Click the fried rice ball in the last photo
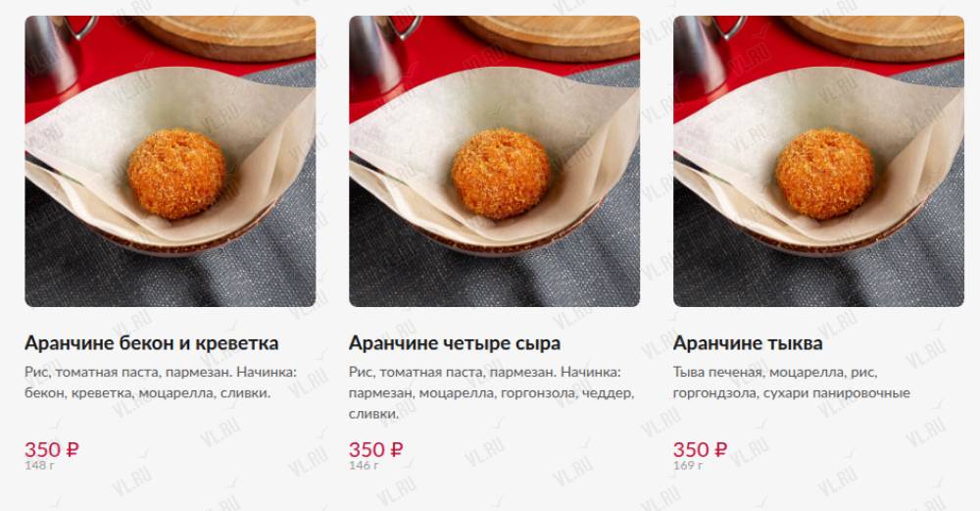The height and width of the screenshot is (511, 980). pos(825,174)
